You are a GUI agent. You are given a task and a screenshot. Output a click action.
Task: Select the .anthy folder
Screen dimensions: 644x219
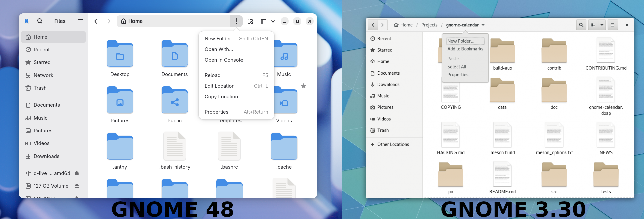[120, 146]
